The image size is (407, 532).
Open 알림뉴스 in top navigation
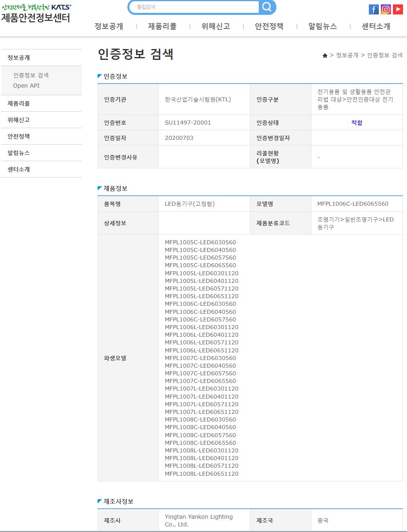323,26
